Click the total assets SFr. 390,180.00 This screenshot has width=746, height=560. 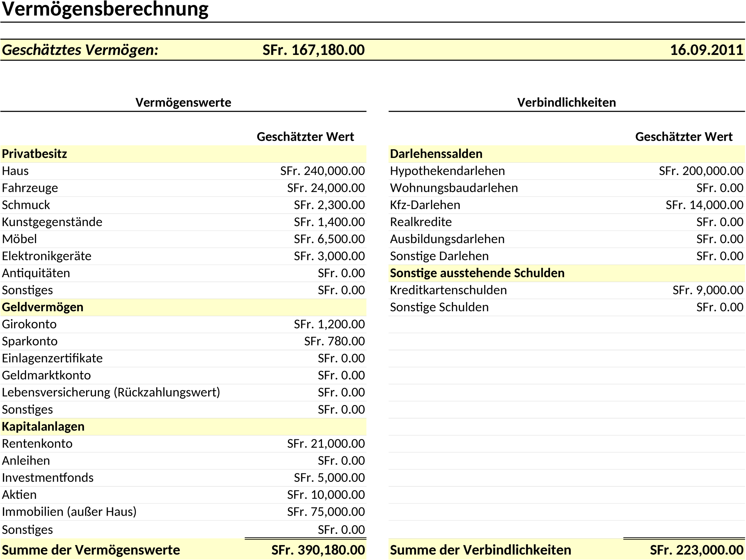[x=318, y=550]
